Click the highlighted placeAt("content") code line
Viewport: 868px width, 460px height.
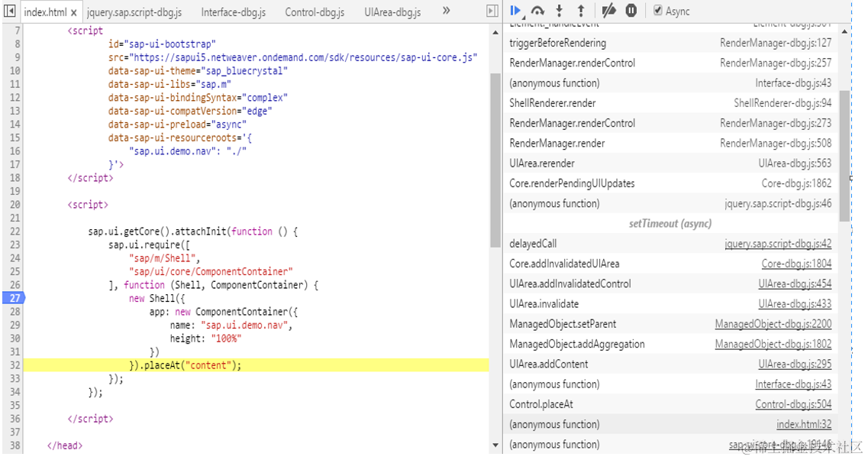256,365
